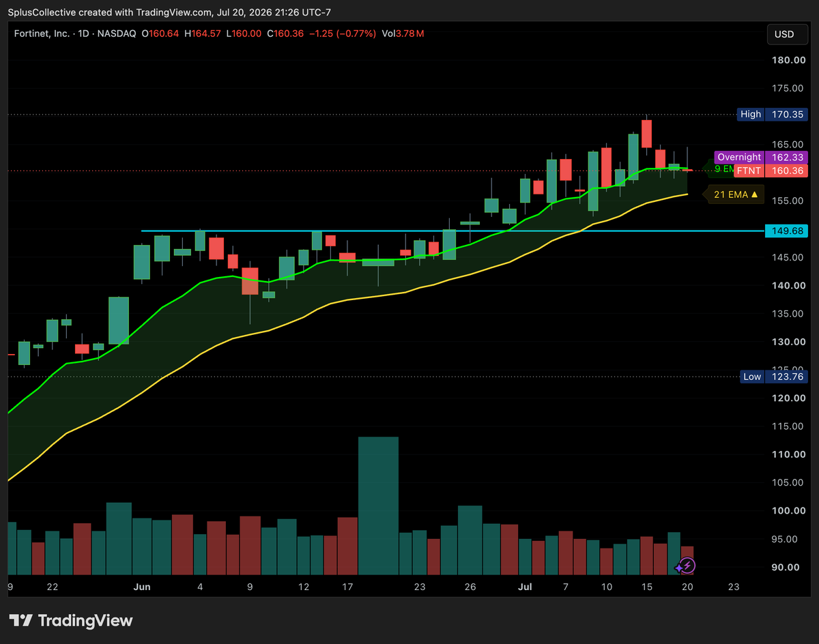Image resolution: width=819 pixels, height=644 pixels.
Task: Click the Jun label on the time axis
Action: (x=142, y=587)
